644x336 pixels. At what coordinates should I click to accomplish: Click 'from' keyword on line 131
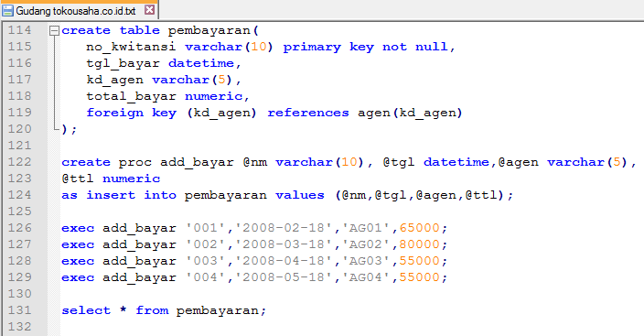pos(152,310)
